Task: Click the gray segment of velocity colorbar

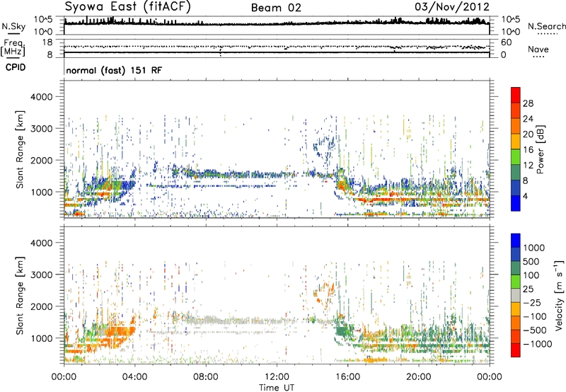Action: (x=516, y=296)
